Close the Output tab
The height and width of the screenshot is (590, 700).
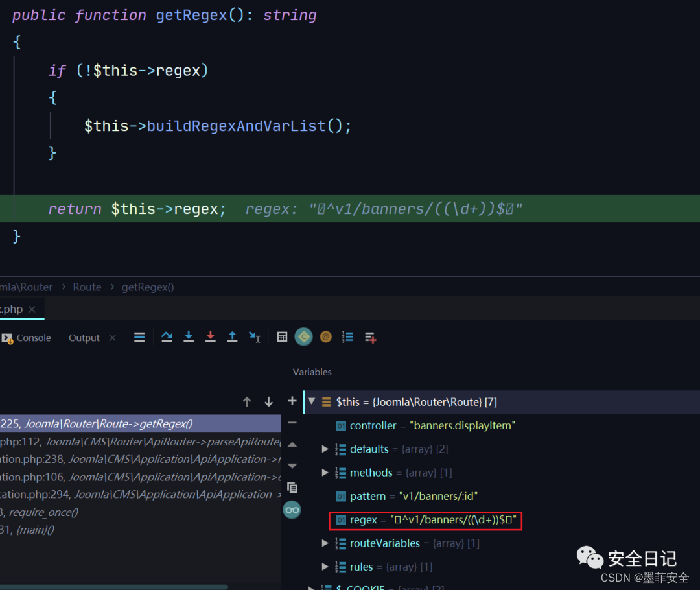pos(113,338)
